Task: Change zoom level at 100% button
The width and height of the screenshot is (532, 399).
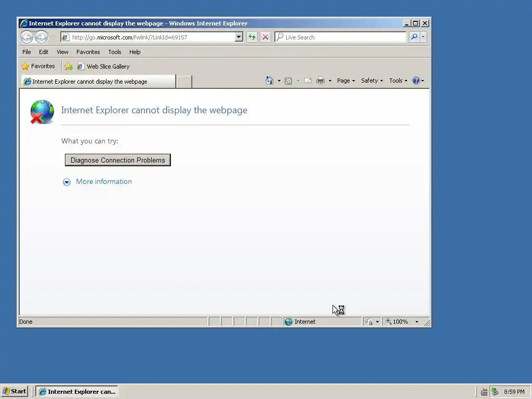Action: (x=396, y=322)
